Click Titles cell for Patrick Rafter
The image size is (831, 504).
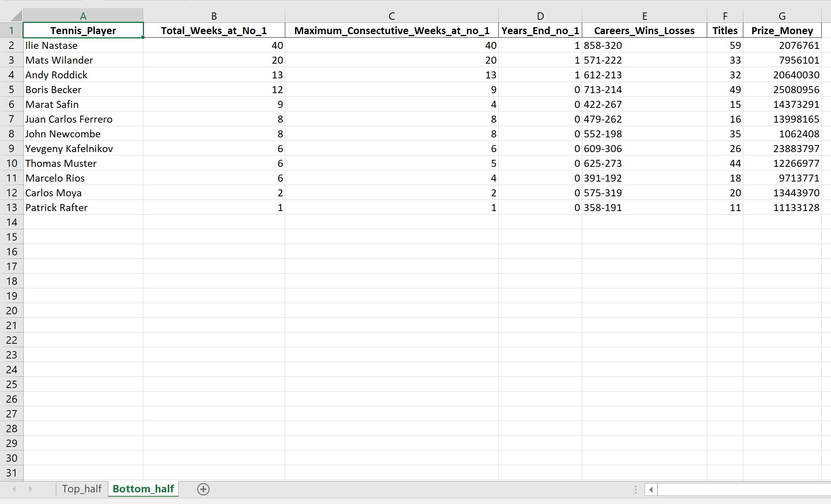click(725, 208)
